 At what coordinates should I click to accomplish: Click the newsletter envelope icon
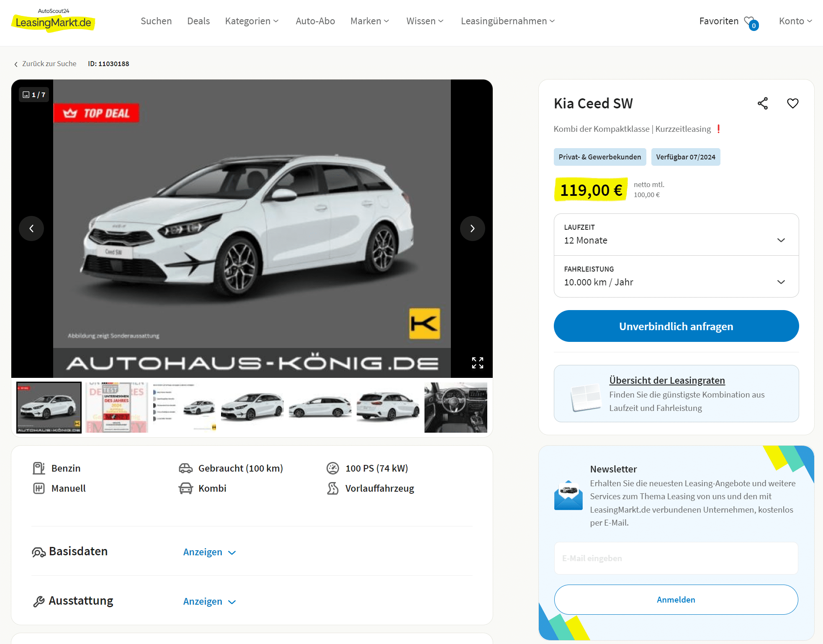click(x=568, y=495)
